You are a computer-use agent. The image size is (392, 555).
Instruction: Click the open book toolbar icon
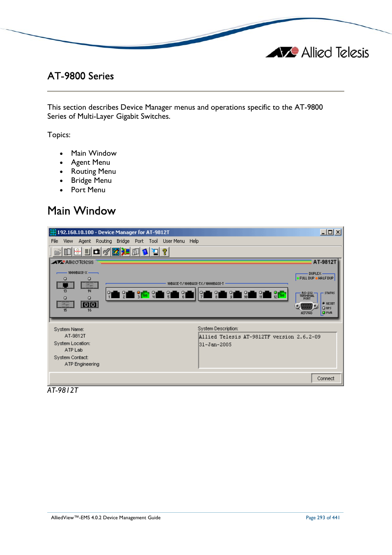pyautogui.click(x=67, y=252)
